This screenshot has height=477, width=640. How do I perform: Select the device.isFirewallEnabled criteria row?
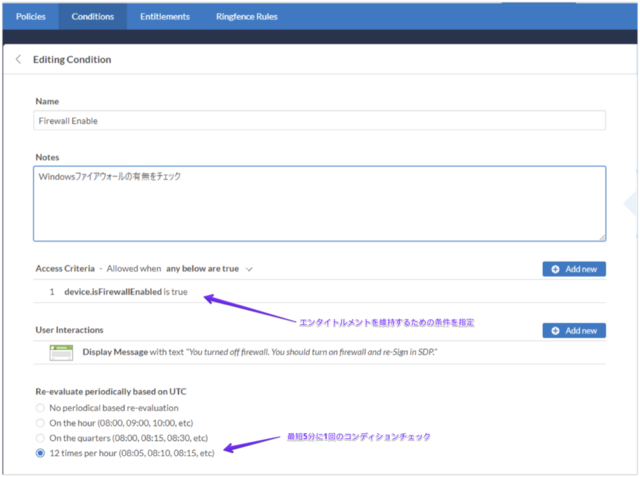[x=320, y=292]
